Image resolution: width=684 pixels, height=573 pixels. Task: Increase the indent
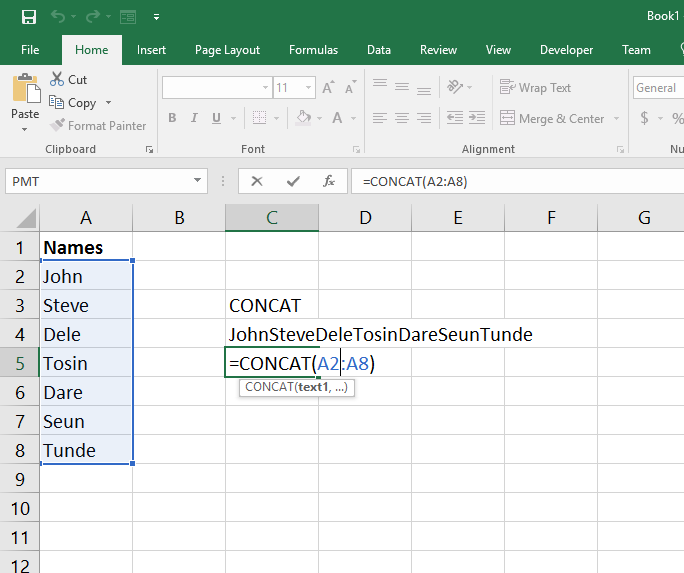[477, 118]
